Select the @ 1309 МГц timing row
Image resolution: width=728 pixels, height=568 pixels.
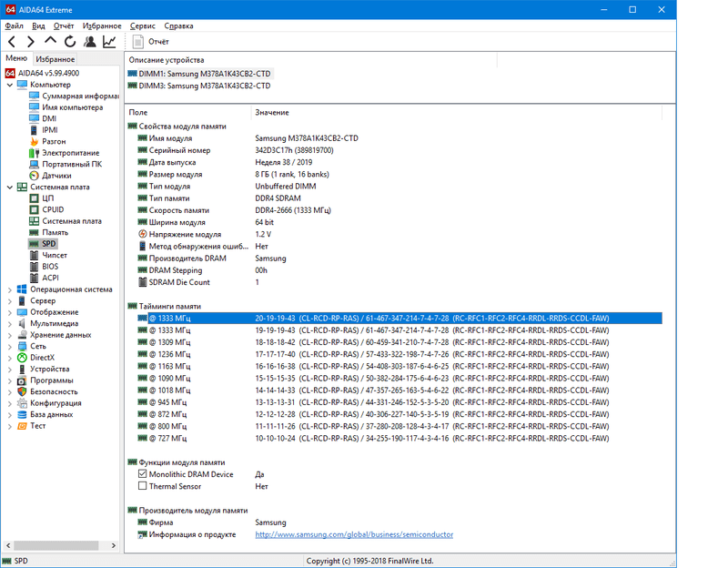[x=399, y=342]
